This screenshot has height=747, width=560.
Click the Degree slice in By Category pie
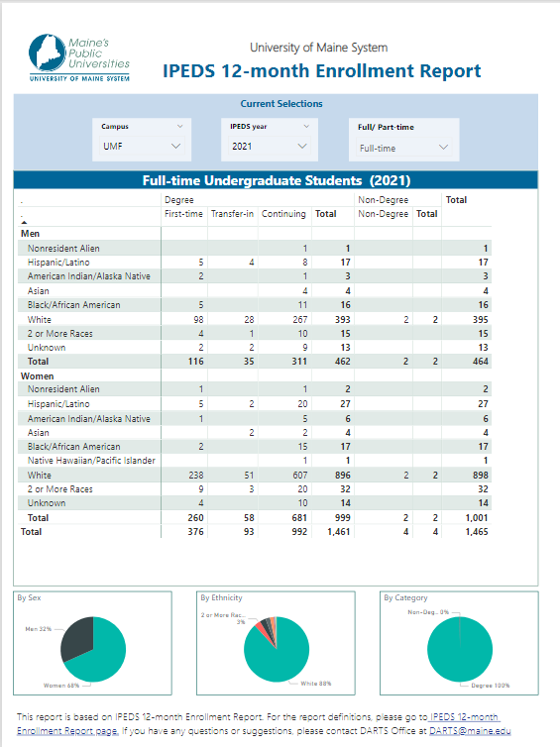click(460, 649)
